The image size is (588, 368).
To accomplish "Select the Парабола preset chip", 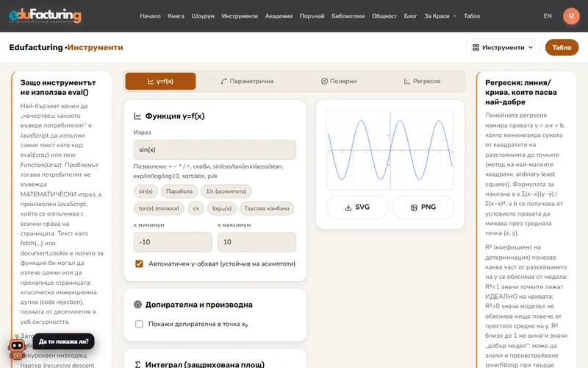I will (x=179, y=191).
